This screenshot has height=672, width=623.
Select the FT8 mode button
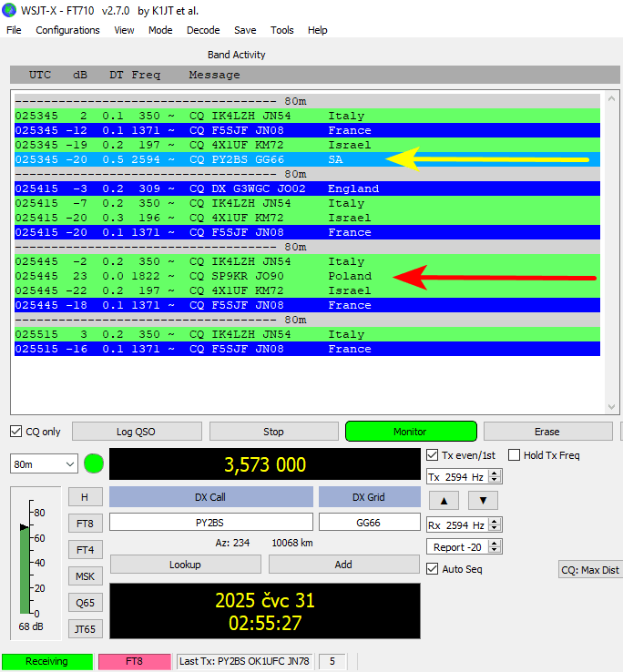pos(85,524)
